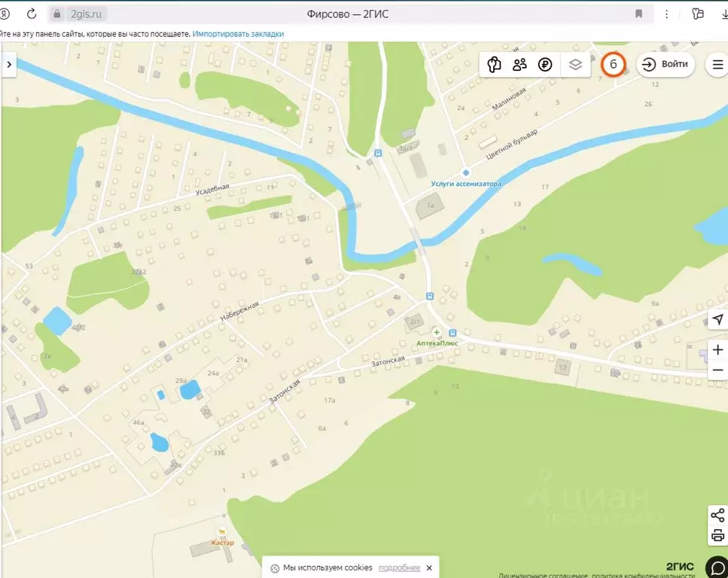The height and width of the screenshot is (578, 728).
Task: Click the notification counter showing 6
Action: point(614,64)
